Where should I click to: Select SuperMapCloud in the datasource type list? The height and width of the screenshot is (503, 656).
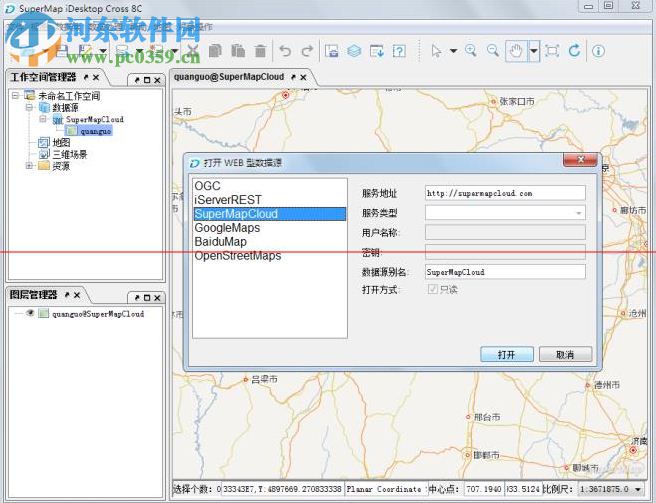[269, 214]
